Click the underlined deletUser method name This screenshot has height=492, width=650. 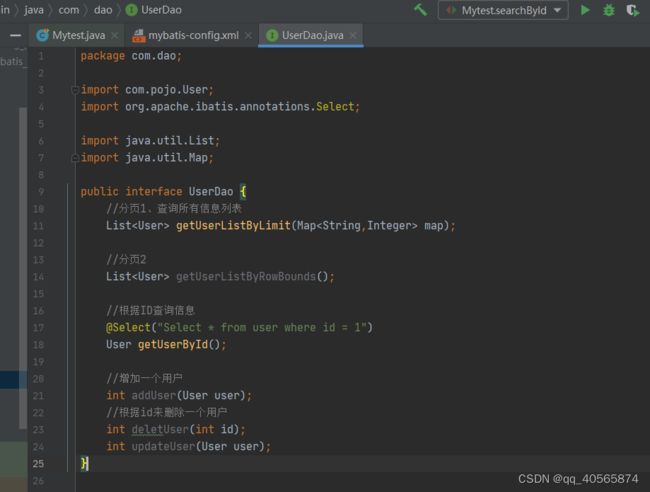pos(160,429)
